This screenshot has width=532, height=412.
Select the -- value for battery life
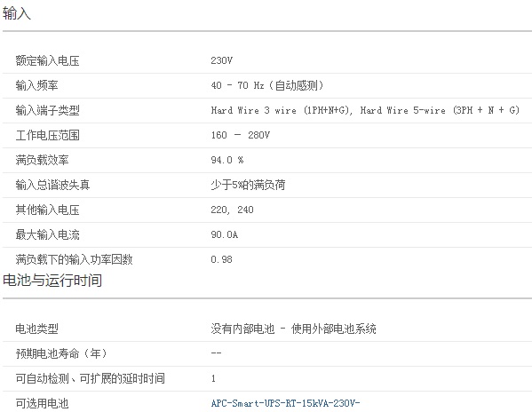click(x=216, y=353)
